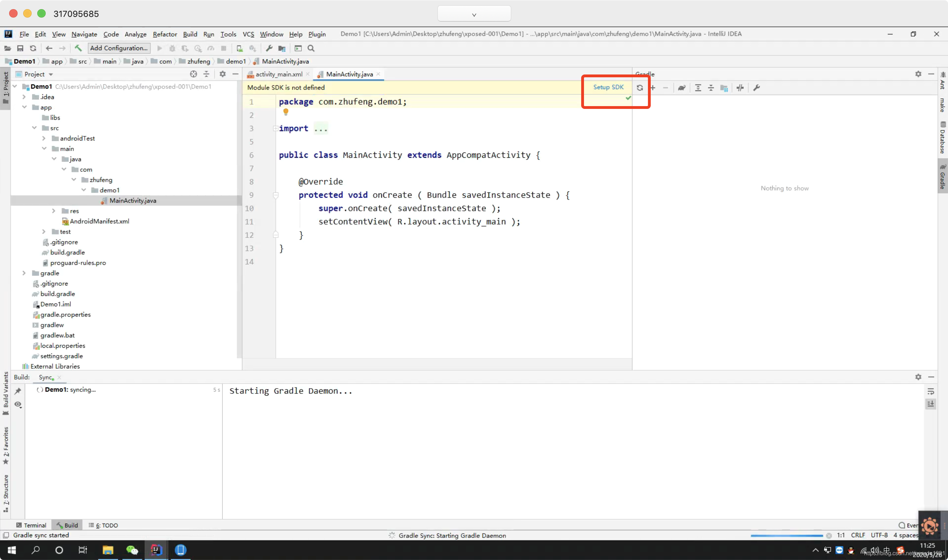Viewport: 948px width, 560px height.
Task: Click the AVD Manager device icon
Action: 240,48
